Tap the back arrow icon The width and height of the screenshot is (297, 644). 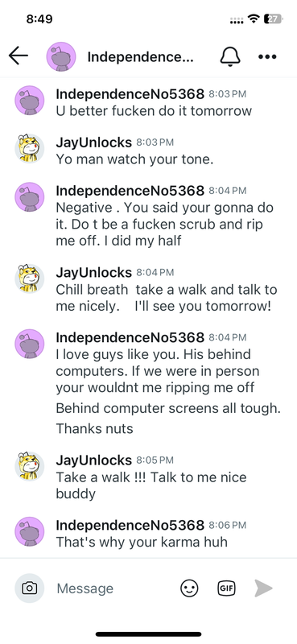click(19, 56)
